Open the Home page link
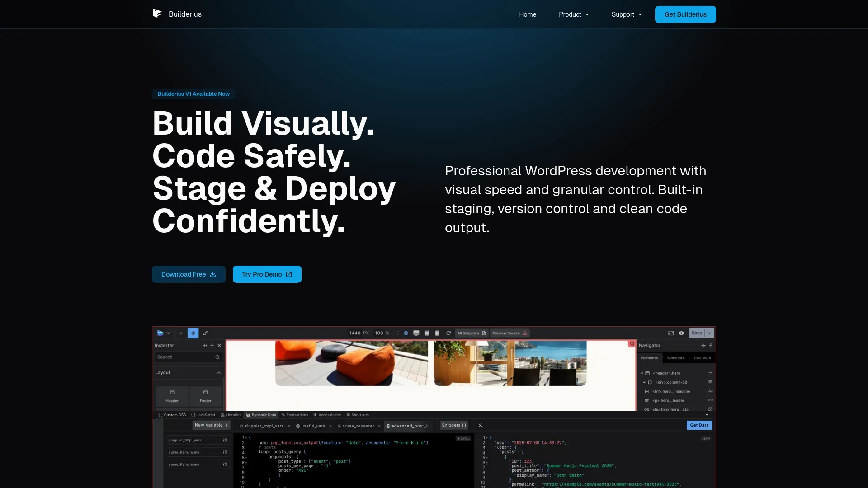 pos(528,14)
